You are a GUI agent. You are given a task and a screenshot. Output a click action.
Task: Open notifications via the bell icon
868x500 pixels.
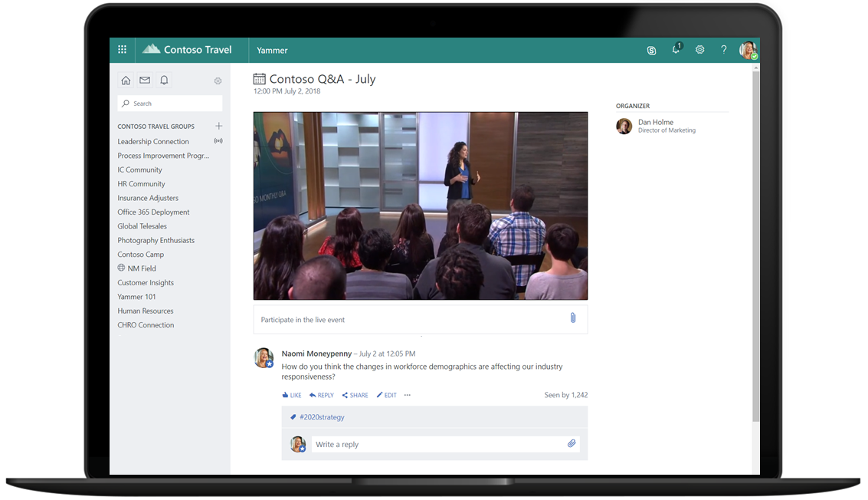(162, 80)
